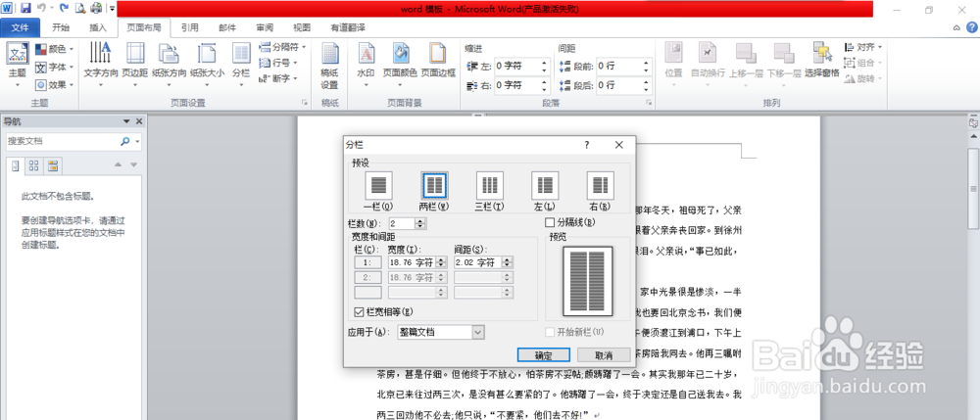This screenshot has width=980, height=420.
Task: Enable the separator line (分隔线) checkbox
Action: coord(550,222)
